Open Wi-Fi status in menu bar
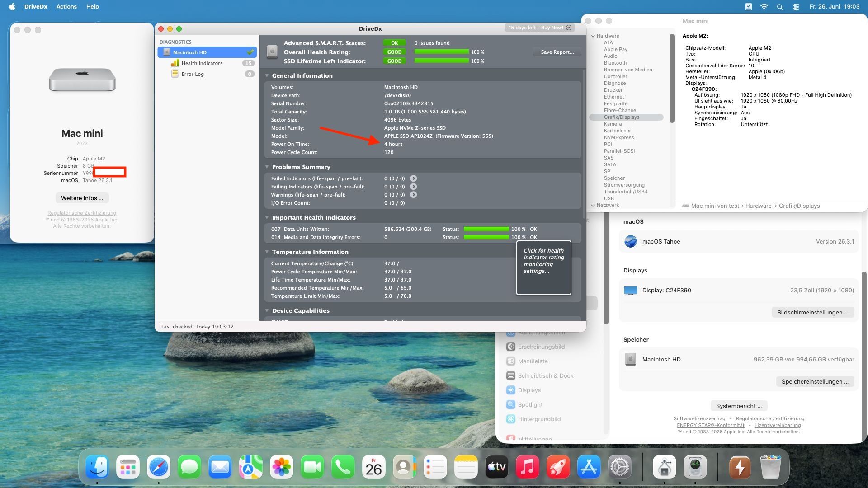The height and width of the screenshot is (488, 868). click(x=764, y=7)
